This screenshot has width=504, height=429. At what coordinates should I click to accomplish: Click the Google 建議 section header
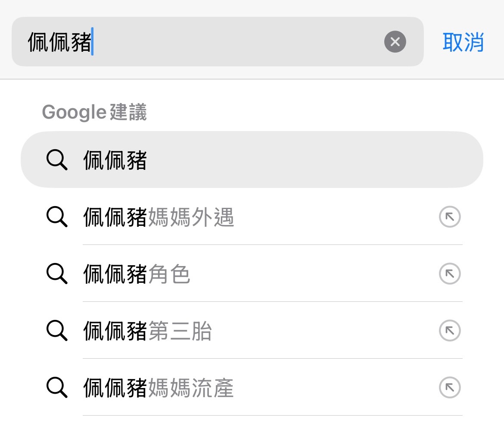pos(94,112)
